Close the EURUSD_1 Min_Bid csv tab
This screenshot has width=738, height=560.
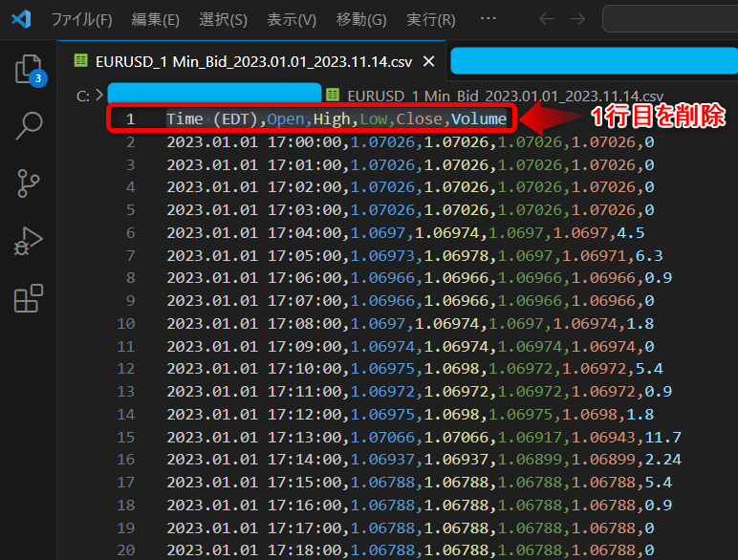tap(428, 61)
